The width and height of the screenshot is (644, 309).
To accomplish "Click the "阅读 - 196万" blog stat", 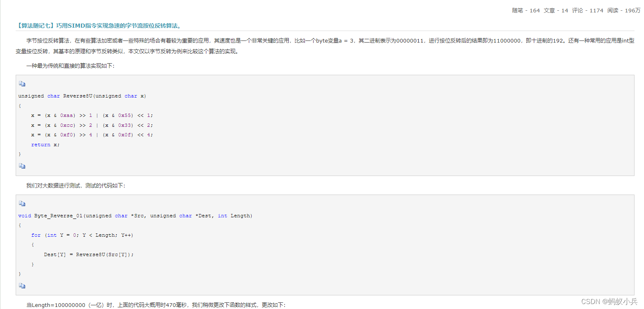I will pyautogui.click(x=624, y=11).
